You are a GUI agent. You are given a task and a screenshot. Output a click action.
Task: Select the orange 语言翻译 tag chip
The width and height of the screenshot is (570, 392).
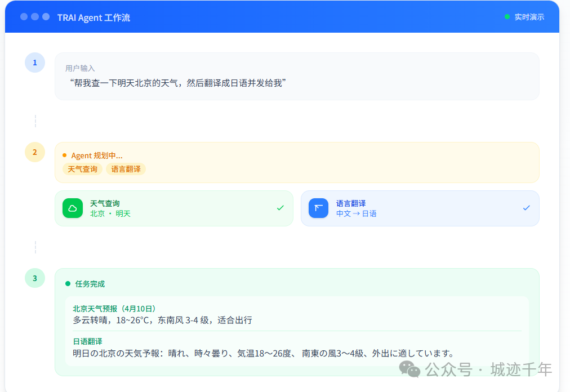[126, 169]
